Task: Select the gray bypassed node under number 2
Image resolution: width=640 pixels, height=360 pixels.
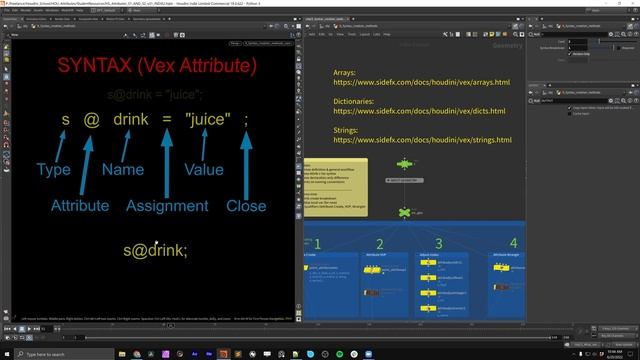Action: click(x=371, y=293)
